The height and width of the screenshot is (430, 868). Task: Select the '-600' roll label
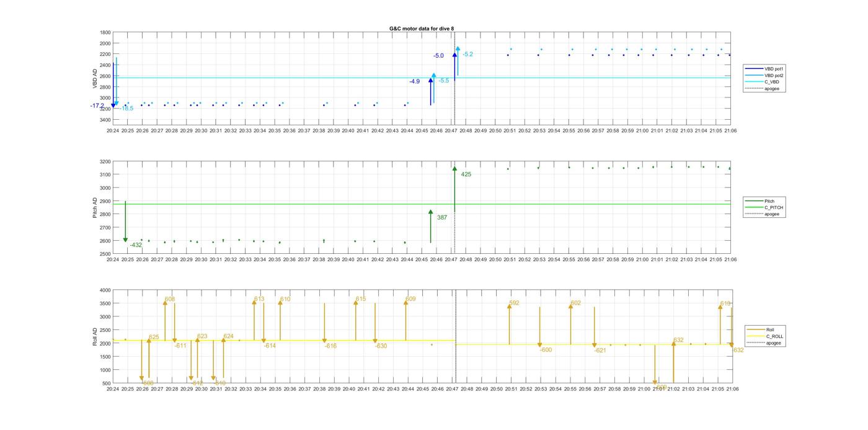546,350
